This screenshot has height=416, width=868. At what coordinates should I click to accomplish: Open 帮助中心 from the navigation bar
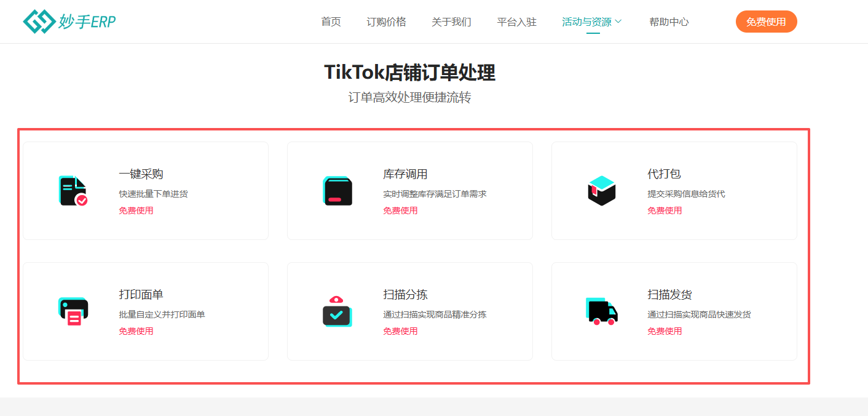pos(669,22)
